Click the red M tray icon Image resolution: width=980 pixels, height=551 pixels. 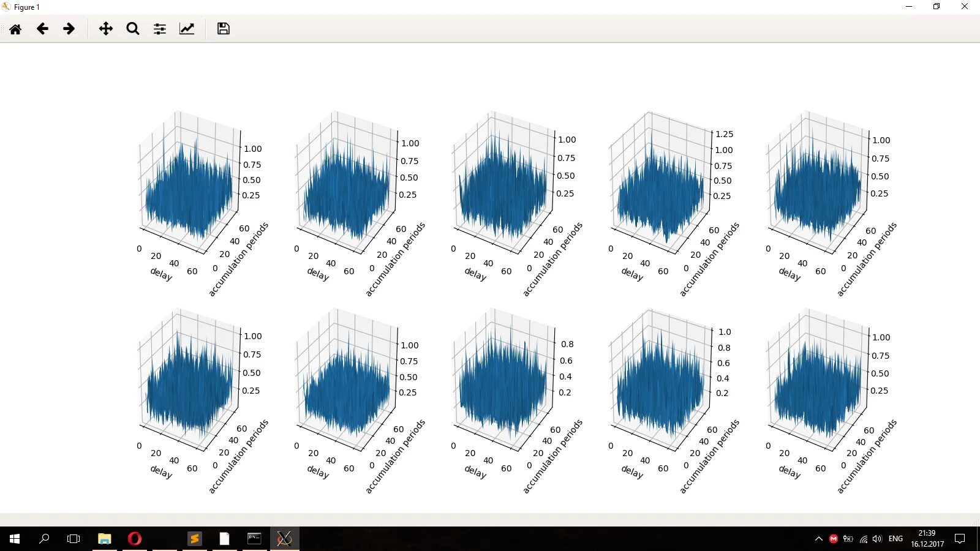coord(833,539)
